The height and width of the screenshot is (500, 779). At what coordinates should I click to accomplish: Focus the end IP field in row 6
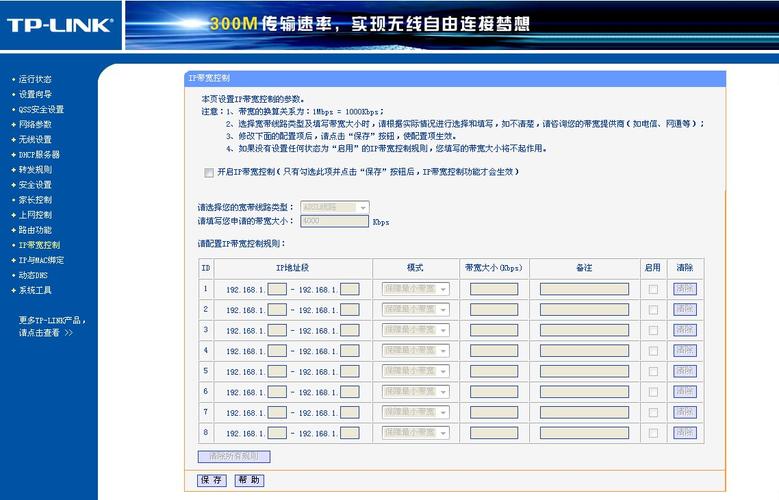[x=350, y=392]
